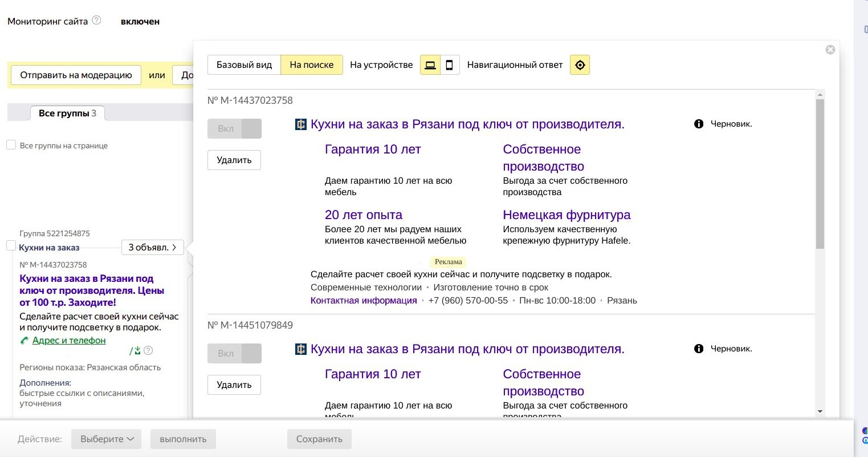
Task: Switch preview to desktop device icon
Action: click(x=430, y=65)
